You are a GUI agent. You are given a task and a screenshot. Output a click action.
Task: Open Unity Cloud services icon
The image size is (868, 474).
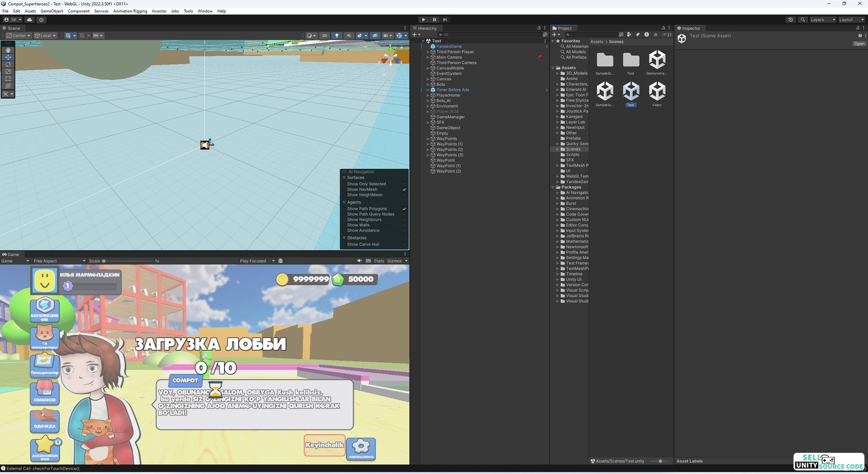(30, 20)
